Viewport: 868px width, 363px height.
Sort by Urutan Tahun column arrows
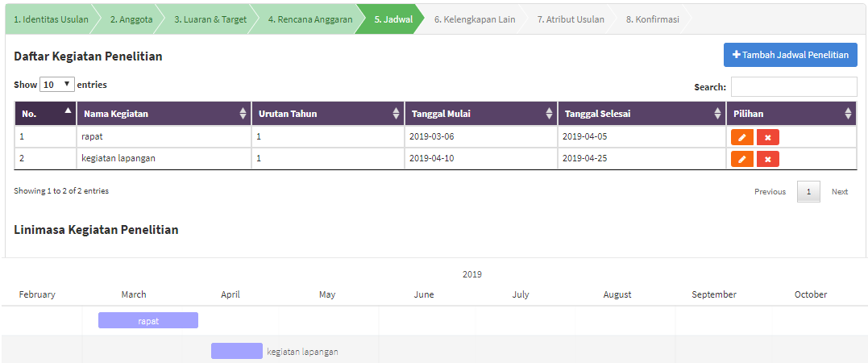(x=396, y=114)
